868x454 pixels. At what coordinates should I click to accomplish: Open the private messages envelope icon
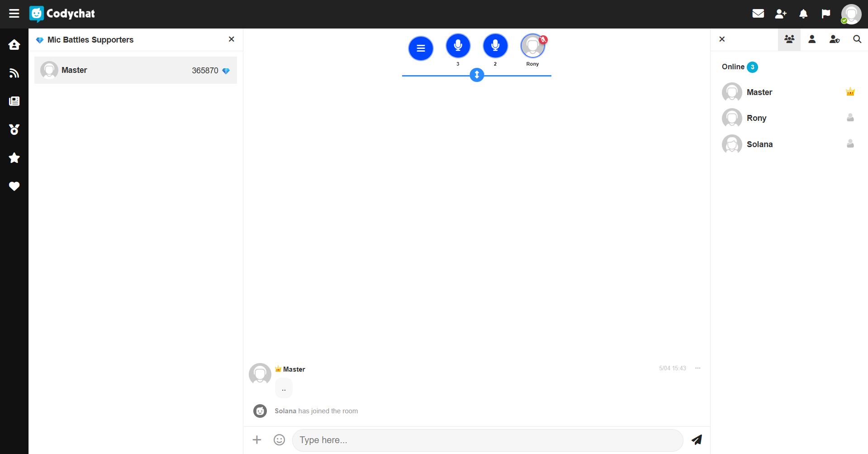point(758,14)
